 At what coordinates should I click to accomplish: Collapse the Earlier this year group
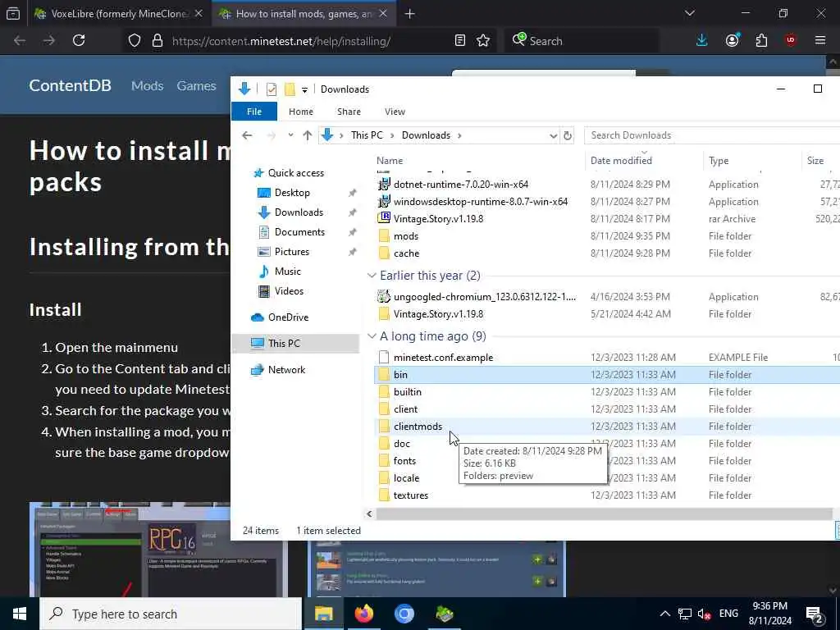pyautogui.click(x=372, y=276)
